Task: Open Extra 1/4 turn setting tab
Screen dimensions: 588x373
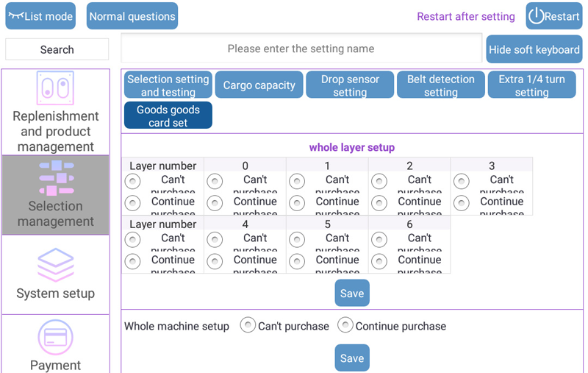Action: coord(531,85)
